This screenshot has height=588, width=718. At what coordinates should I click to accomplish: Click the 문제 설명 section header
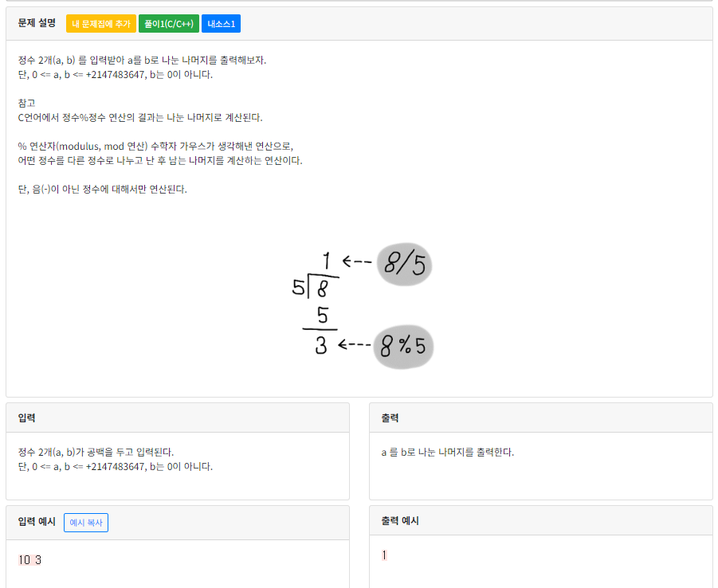pos(37,23)
